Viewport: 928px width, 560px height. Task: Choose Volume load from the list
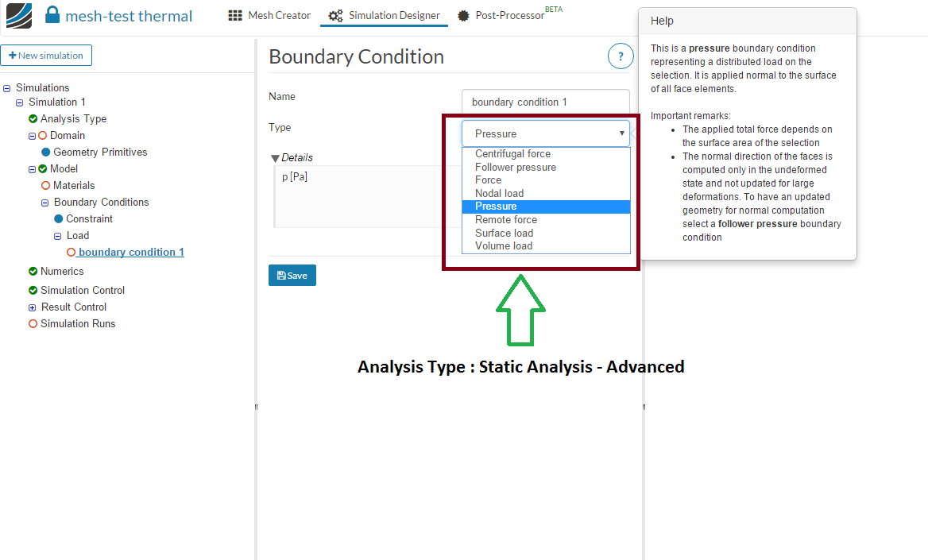(x=546, y=246)
